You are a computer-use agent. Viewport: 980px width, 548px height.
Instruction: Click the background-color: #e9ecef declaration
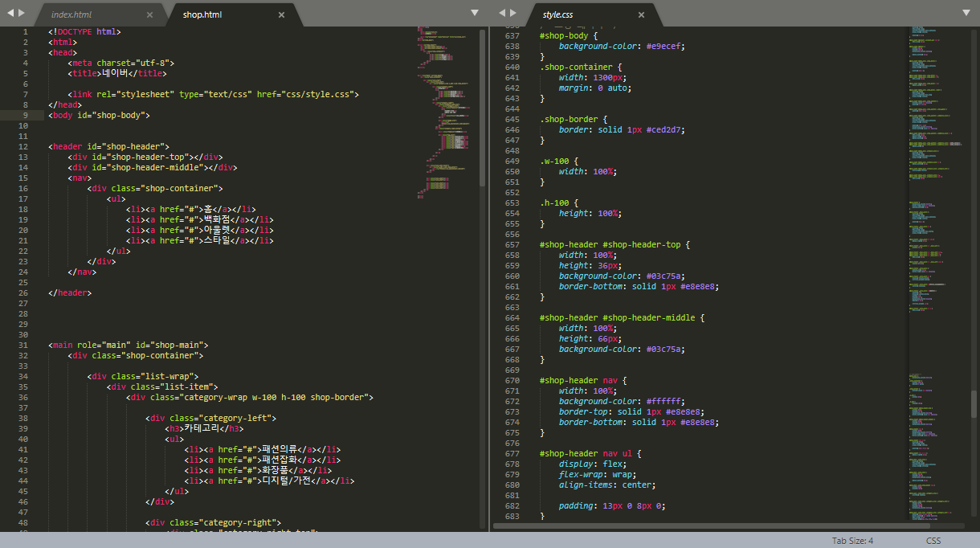(622, 47)
